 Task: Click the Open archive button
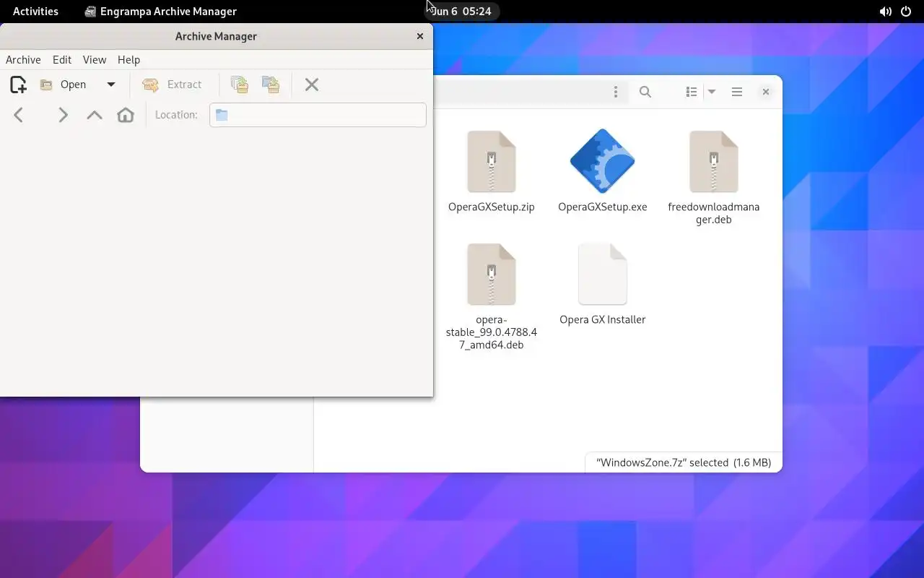(64, 85)
